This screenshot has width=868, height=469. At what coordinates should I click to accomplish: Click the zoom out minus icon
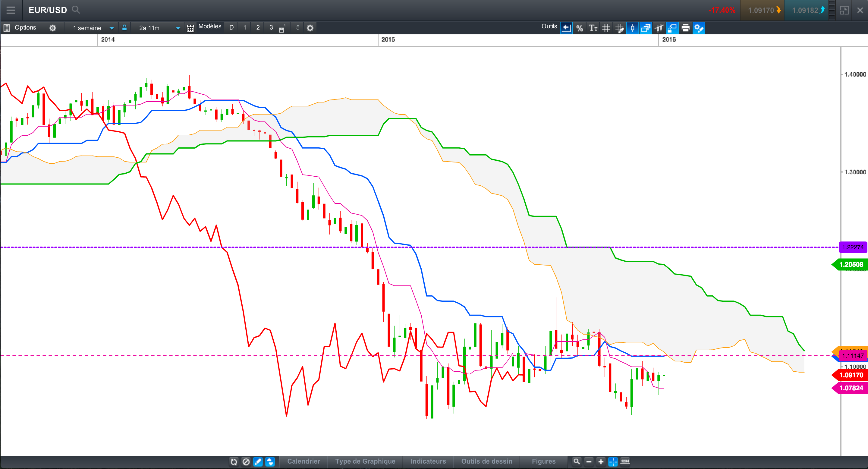(x=589, y=461)
